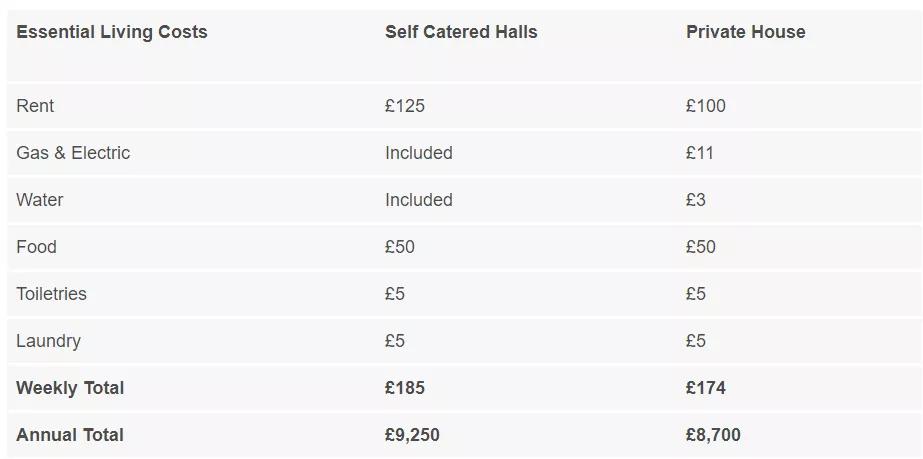923x459 pixels.
Task: Click the £9,250 annual total
Action: tap(412, 435)
